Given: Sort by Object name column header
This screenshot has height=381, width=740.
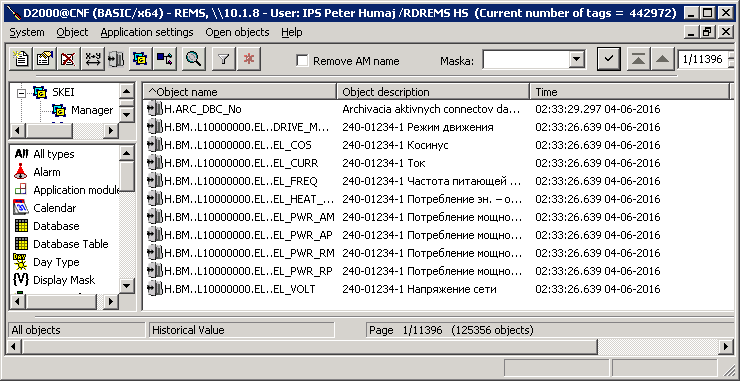Looking at the screenshot, I should coord(240,92).
